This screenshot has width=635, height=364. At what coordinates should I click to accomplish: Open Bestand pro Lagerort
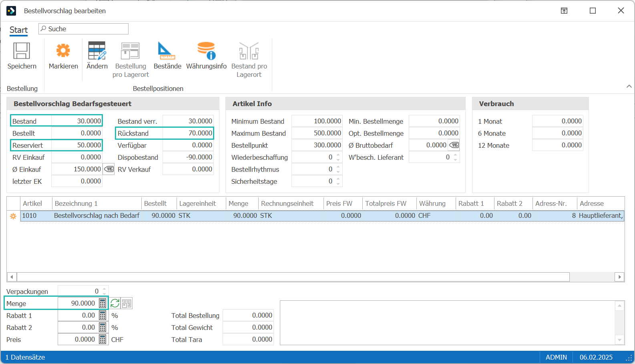pyautogui.click(x=249, y=60)
